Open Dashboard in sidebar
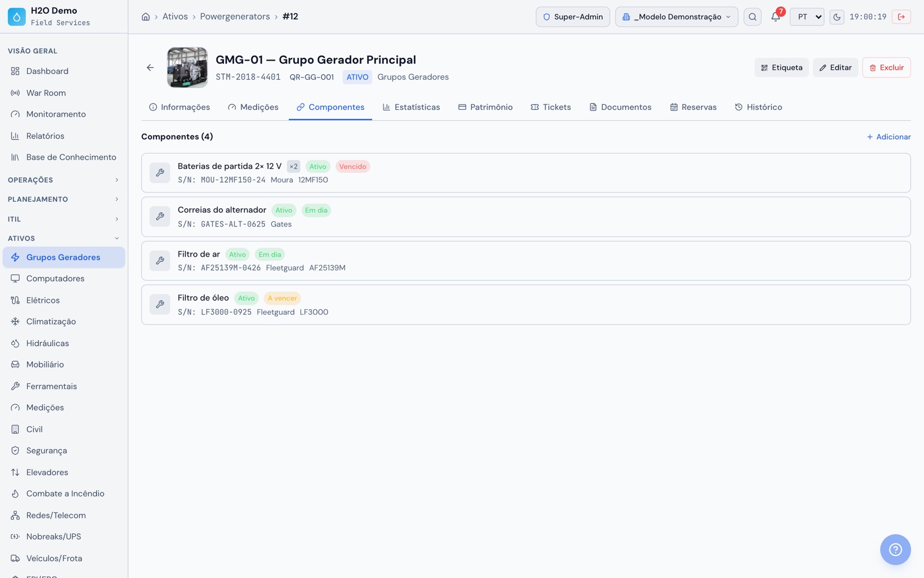The width and height of the screenshot is (924, 578). [64, 71]
